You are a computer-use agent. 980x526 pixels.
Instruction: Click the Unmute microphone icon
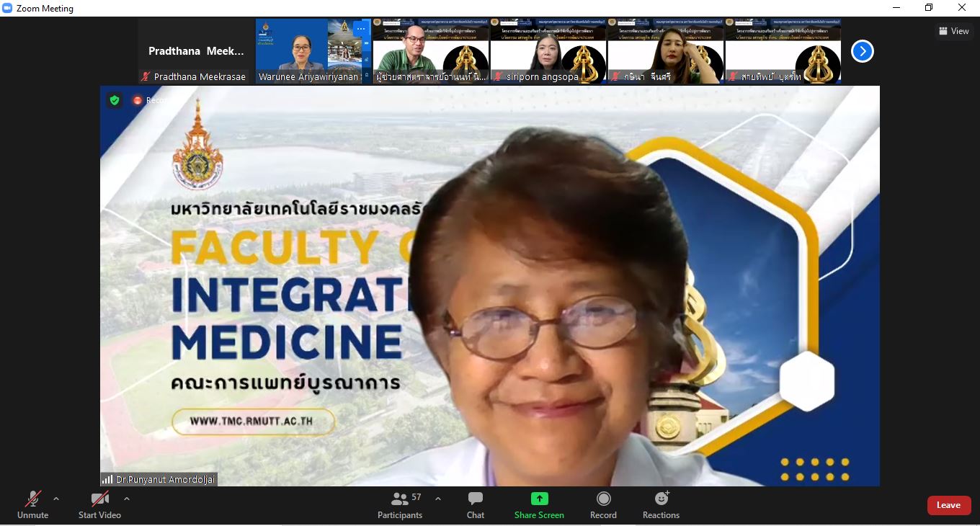pyautogui.click(x=33, y=499)
